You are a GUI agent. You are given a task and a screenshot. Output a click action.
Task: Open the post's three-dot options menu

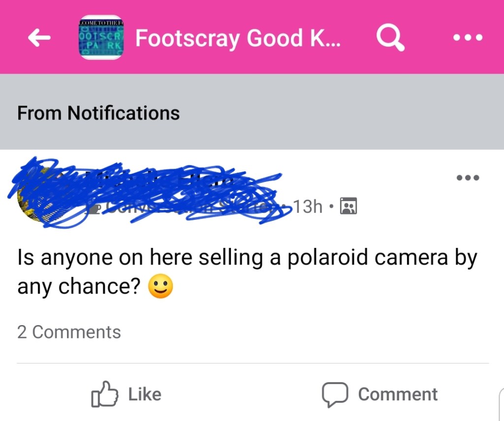[468, 177]
